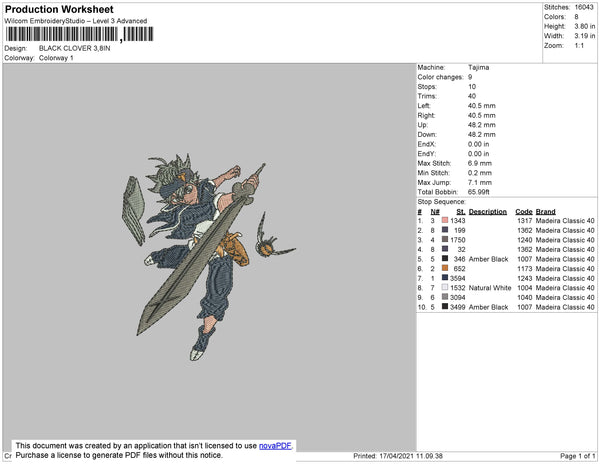The width and height of the screenshot is (600, 464).
Task: Click the gray swatch in stop 9
Action: coord(445,297)
